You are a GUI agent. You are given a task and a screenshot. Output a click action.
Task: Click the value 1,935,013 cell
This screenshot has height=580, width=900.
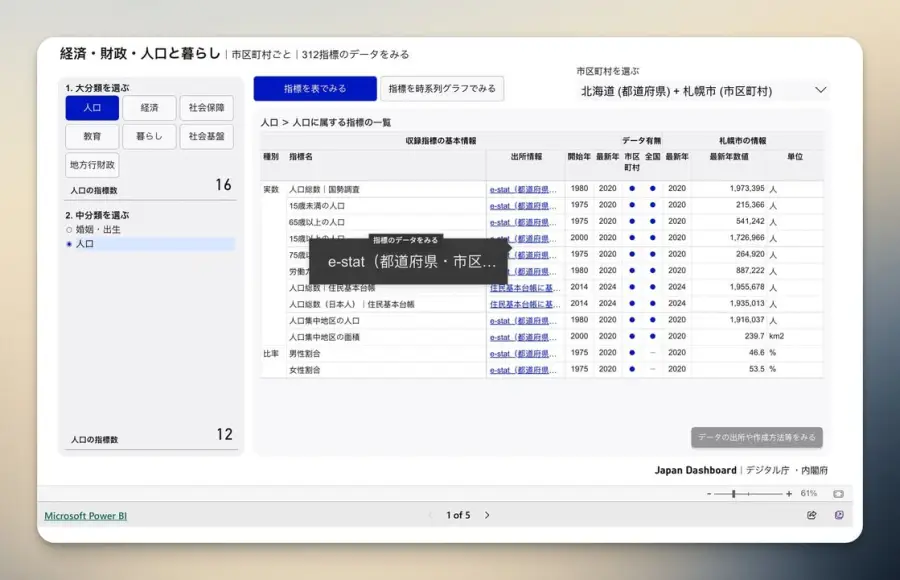[x=747, y=303]
